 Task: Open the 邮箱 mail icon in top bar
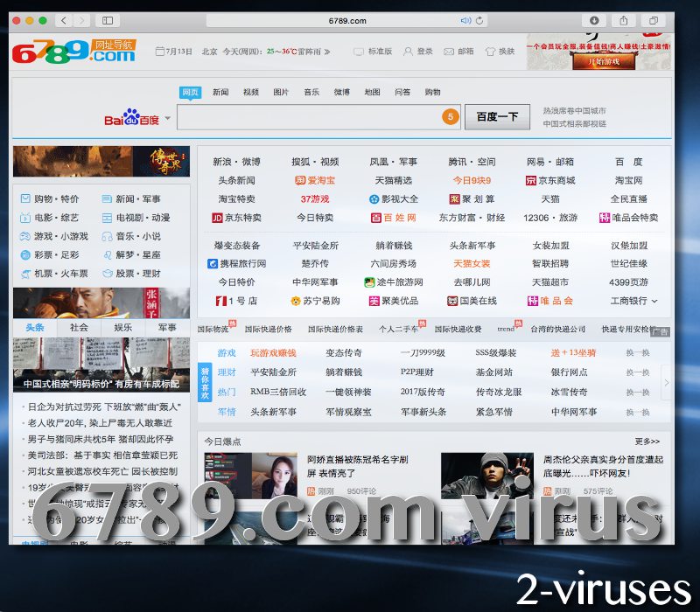[447, 52]
